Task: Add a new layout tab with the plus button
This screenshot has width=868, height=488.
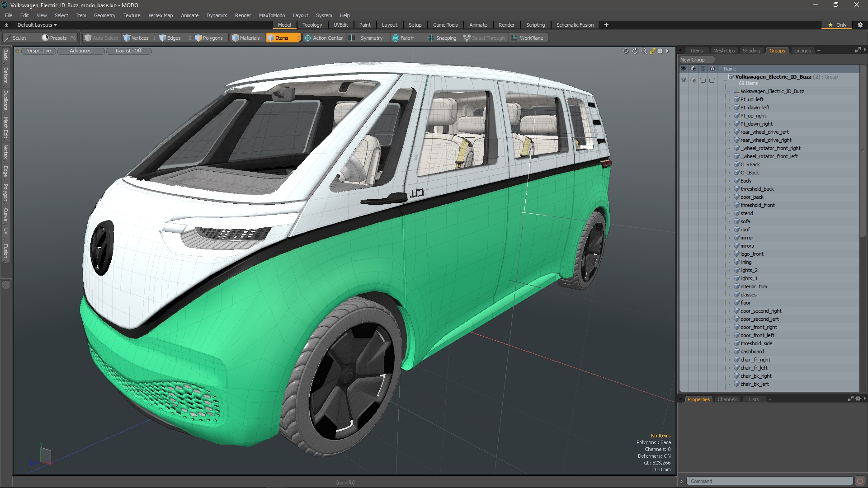Action: 606,25
